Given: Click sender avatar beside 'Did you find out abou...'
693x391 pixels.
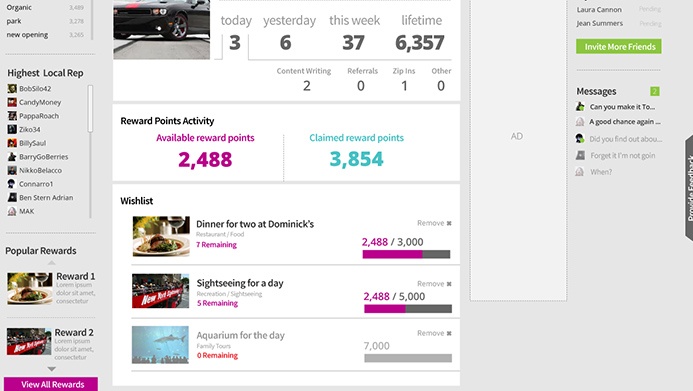Looking at the screenshot, I should click(580, 139).
